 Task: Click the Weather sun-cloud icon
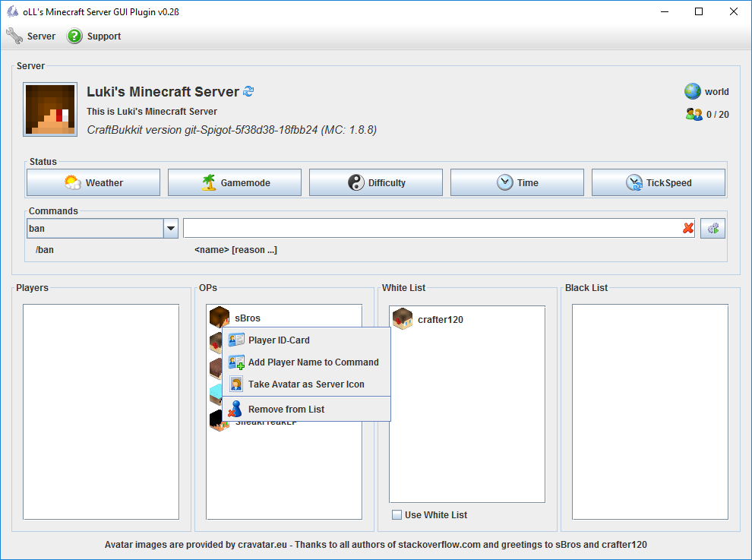(x=73, y=182)
